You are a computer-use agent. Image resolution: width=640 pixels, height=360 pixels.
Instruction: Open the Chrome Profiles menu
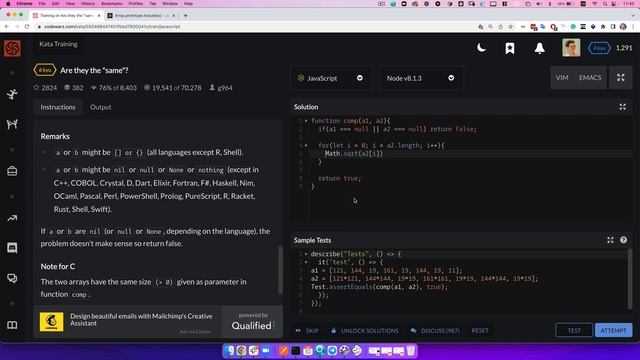tap(136, 4)
